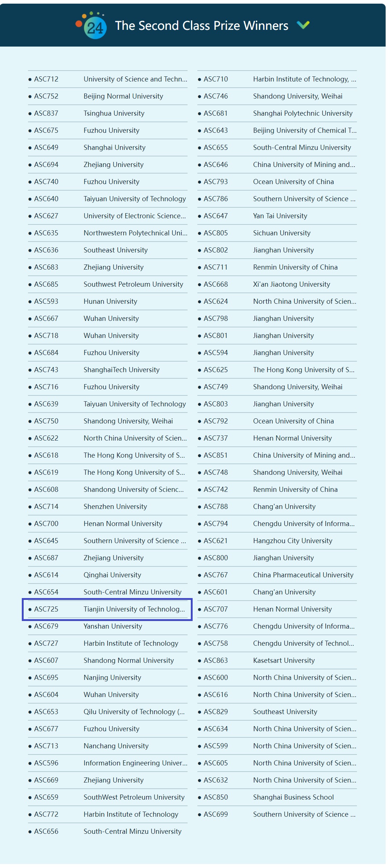Click the ASC743 ShanghaiTech University entry

(x=108, y=370)
